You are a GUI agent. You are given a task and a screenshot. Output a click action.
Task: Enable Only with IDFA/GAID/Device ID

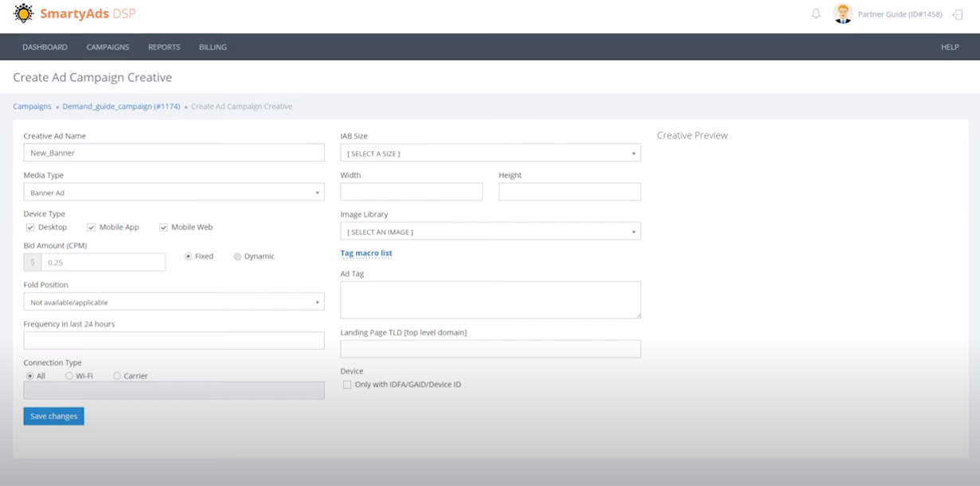point(347,384)
